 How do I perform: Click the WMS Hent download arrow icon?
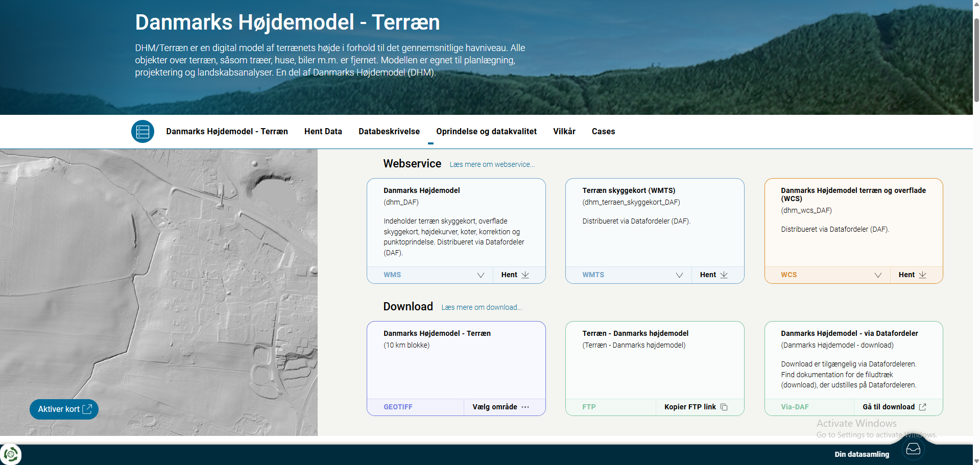525,275
